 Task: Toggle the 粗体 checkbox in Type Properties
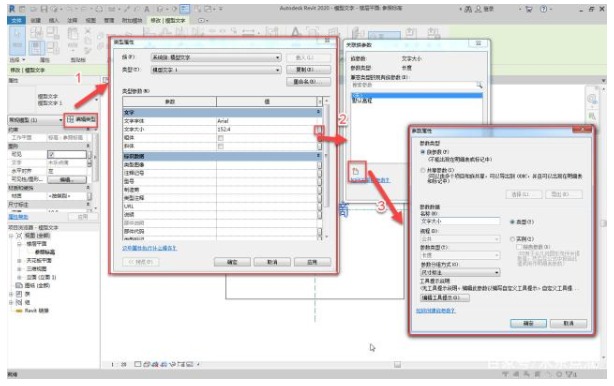coord(220,138)
